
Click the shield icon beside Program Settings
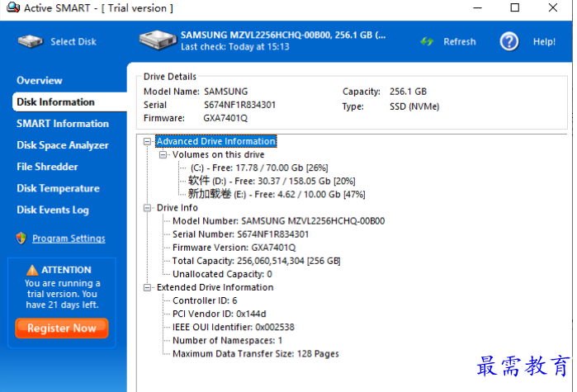(21, 239)
